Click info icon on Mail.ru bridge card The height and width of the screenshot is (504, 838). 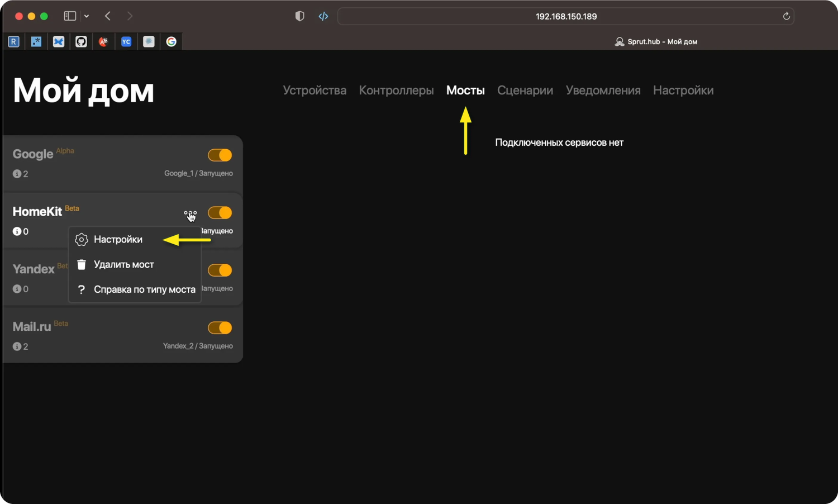tap(17, 346)
